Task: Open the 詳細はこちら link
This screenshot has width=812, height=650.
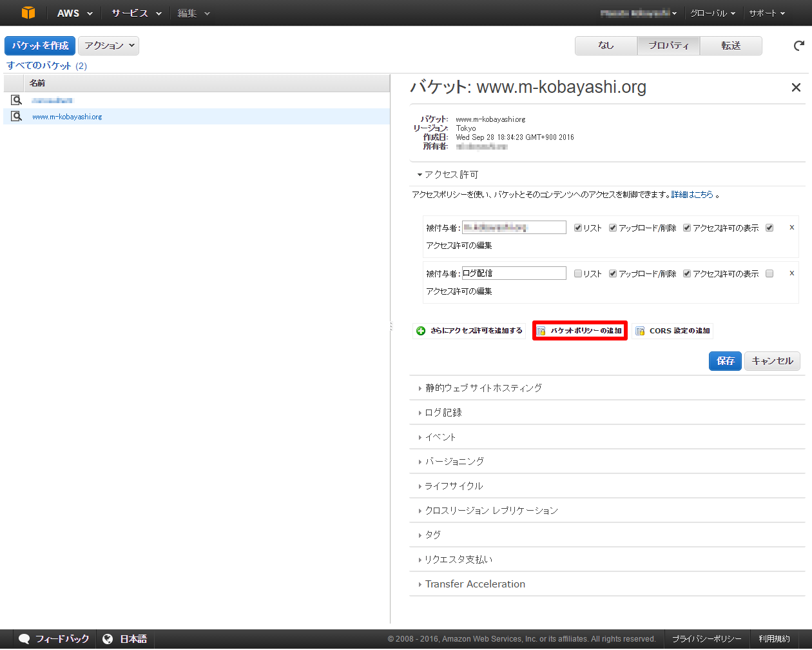Action: (692, 195)
